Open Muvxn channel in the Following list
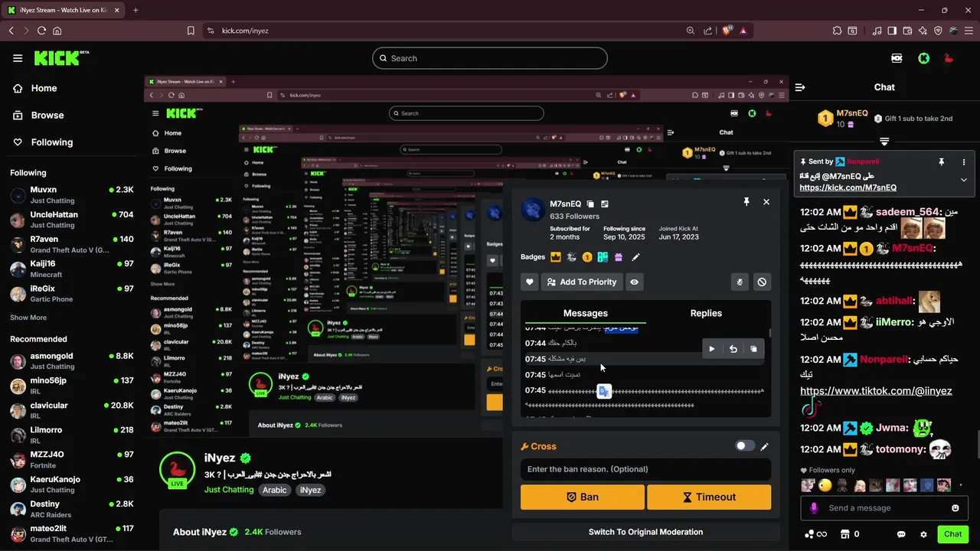Viewport: 980px width, 551px height. point(72,195)
